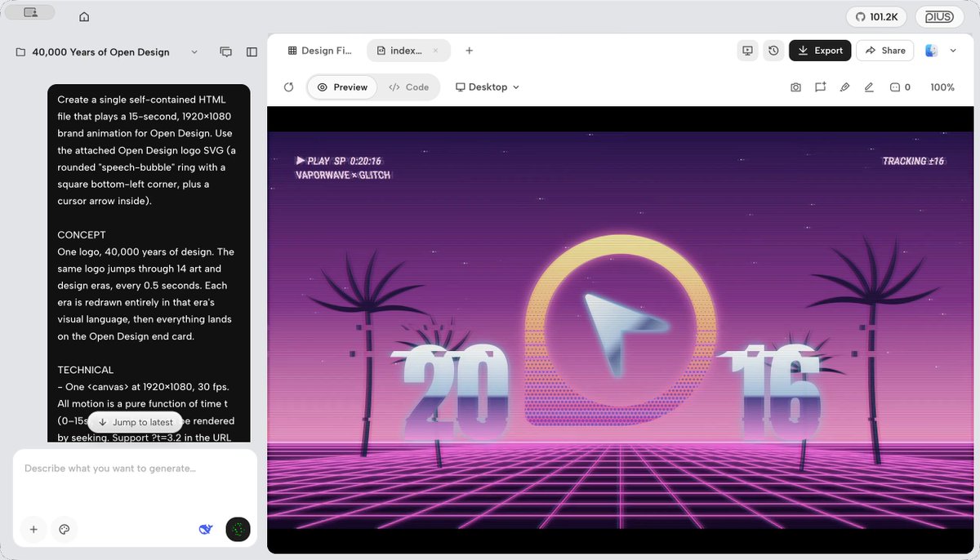Take a screenshot with camera icon
980x560 pixels.
(795, 87)
